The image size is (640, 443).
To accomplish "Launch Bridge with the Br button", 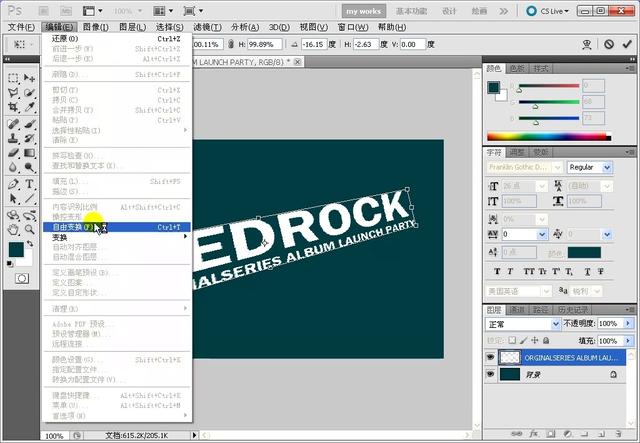I will [44, 11].
